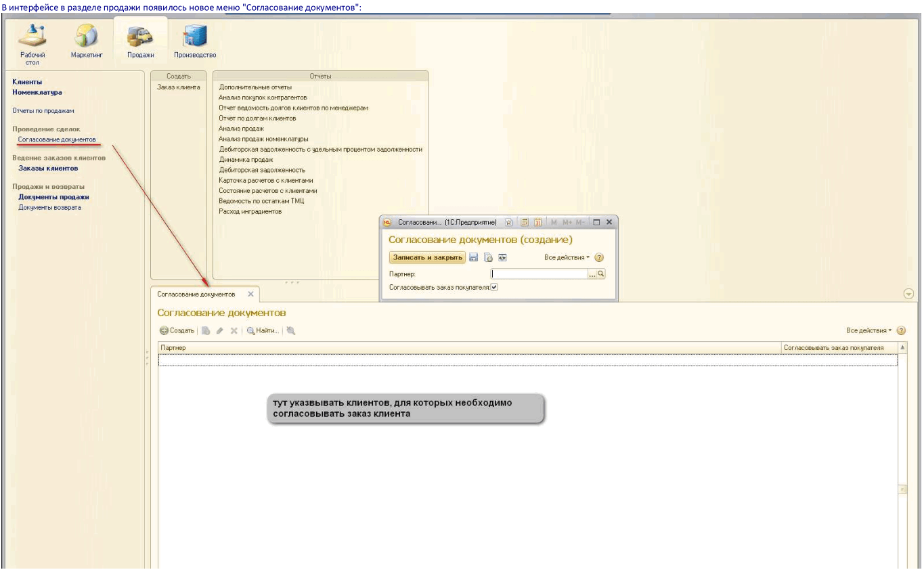Click the help question mark in list toolbar
This screenshot has width=924, height=572.
pyautogui.click(x=901, y=331)
